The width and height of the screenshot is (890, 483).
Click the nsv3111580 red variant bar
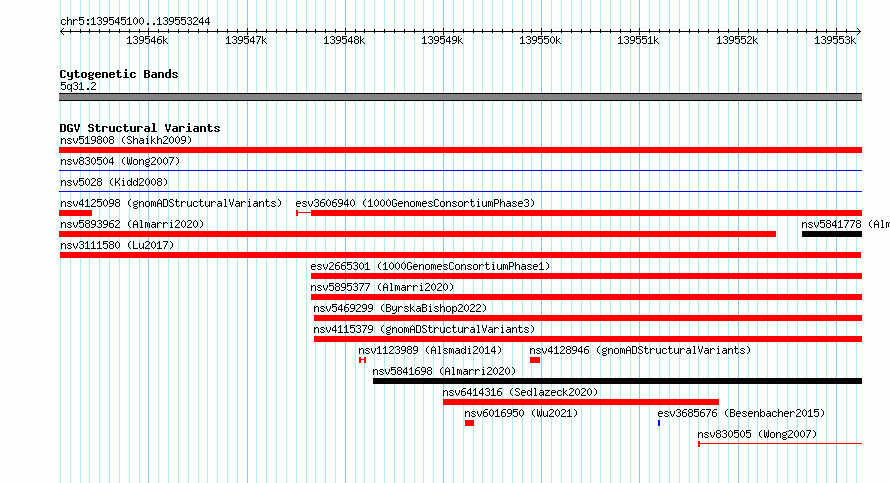click(460, 255)
